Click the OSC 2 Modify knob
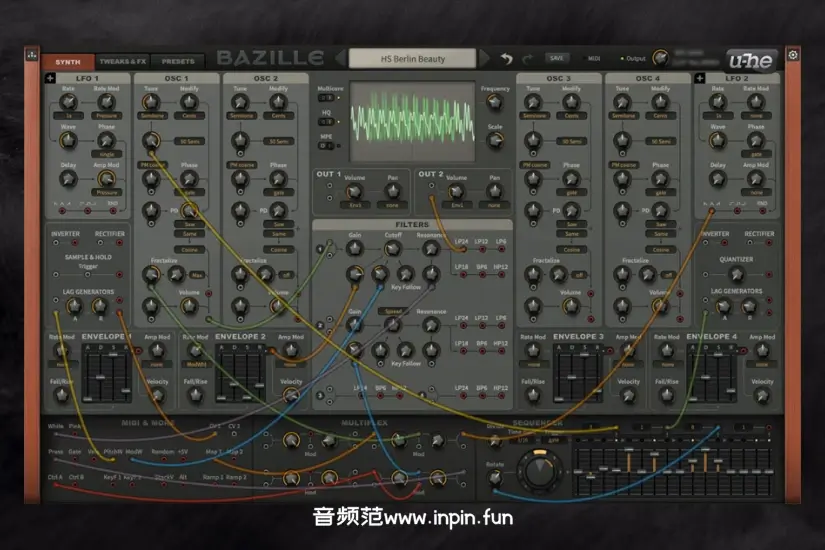The height and width of the screenshot is (550, 825). coord(278,102)
